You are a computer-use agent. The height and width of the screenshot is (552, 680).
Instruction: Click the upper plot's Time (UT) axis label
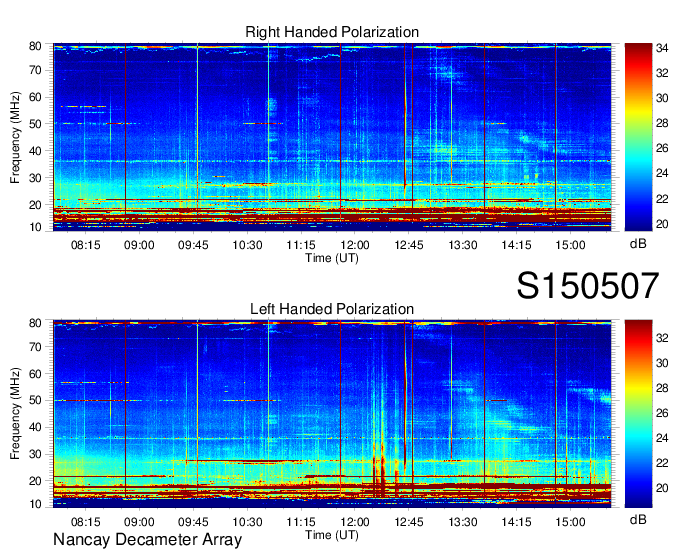pyautogui.click(x=332, y=258)
